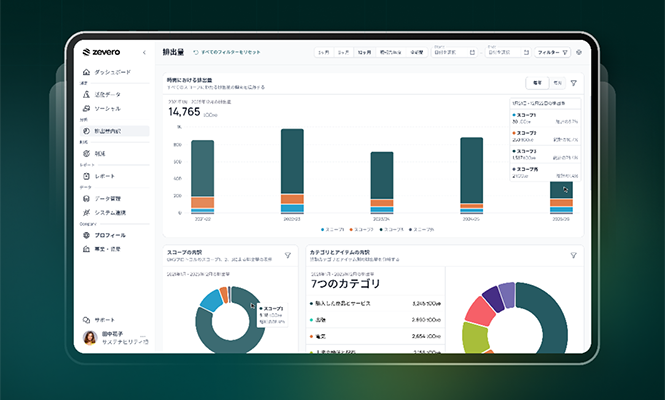
Task: Select the 12ヶ月 time range tab
Action: tap(367, 51)
